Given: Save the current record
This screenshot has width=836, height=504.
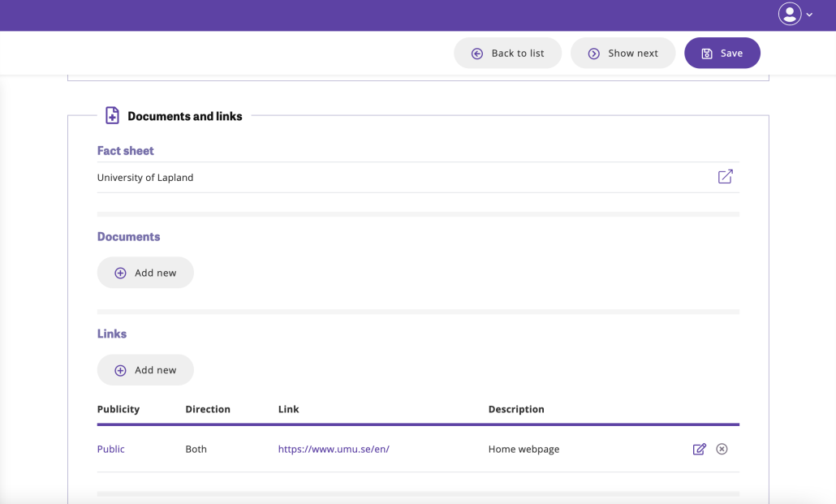Looking at the screenshot, I should pos(722,54).
